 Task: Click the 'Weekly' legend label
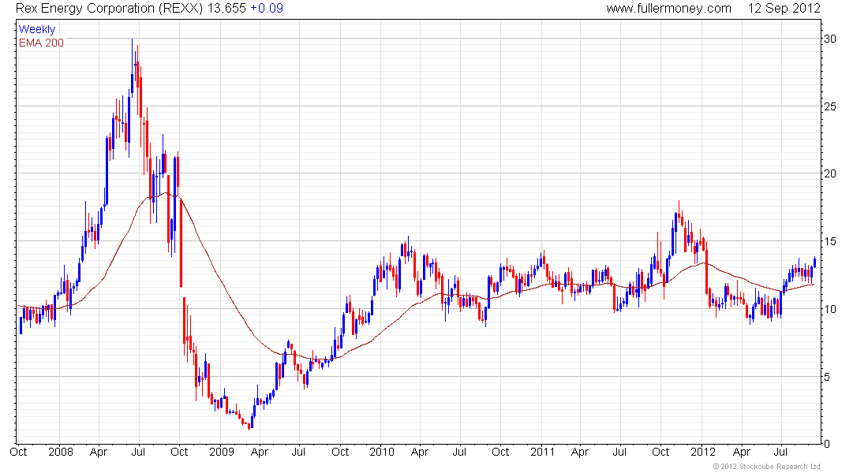click(x=37, y=29)
